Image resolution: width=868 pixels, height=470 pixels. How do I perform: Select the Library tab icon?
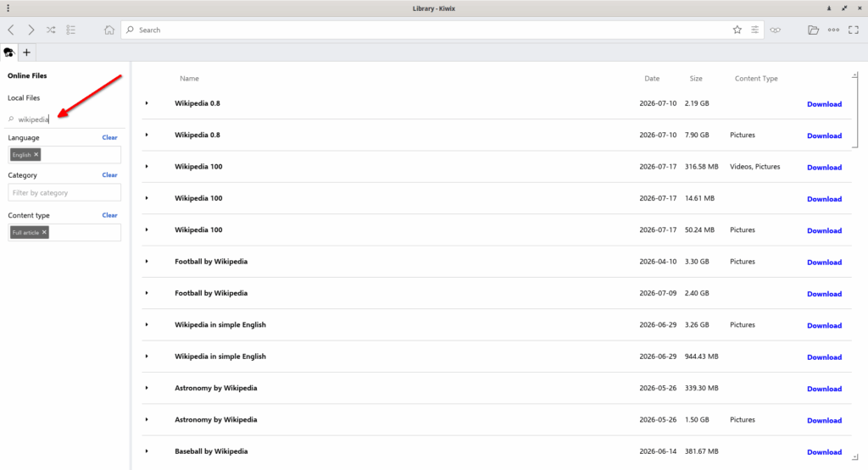click(x=8, y=53)
